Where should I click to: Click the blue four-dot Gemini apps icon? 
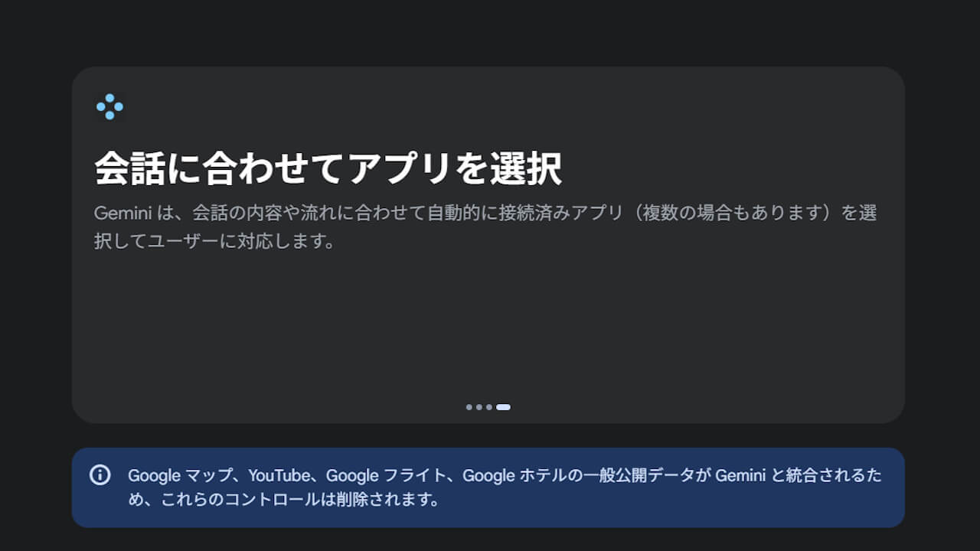(x=109, y=106)
